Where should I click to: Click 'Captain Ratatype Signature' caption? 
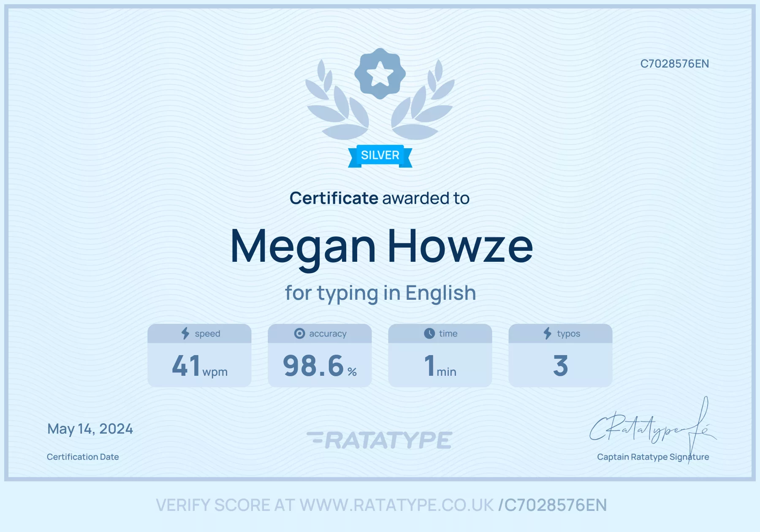653,457
